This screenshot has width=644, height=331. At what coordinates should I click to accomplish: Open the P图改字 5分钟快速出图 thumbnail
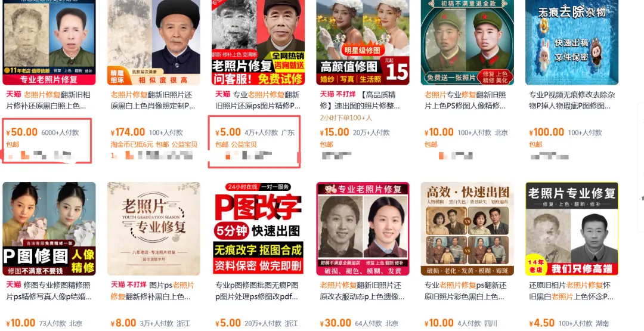258,229
